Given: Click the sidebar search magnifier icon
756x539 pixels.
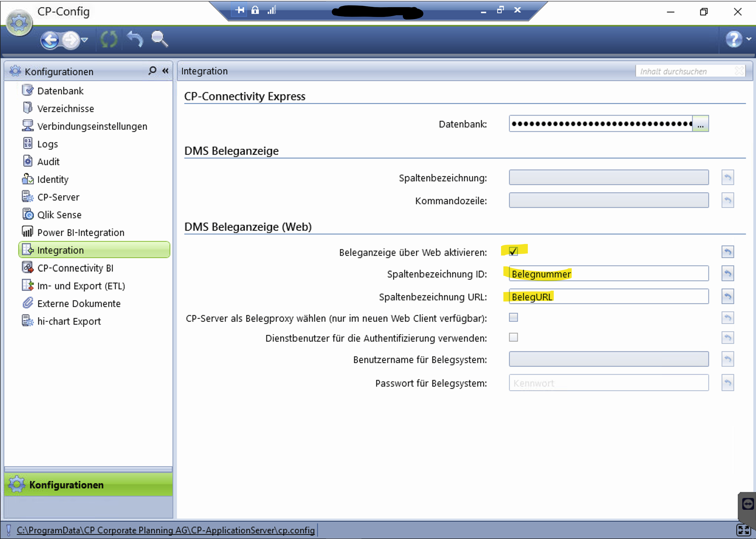Looking at the screenshot, I should 152,71.
